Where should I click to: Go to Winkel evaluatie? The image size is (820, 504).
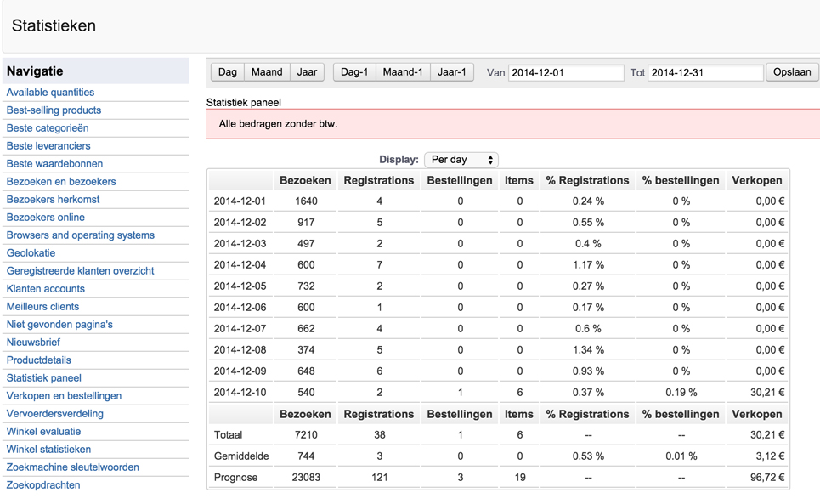pos(43,431)
